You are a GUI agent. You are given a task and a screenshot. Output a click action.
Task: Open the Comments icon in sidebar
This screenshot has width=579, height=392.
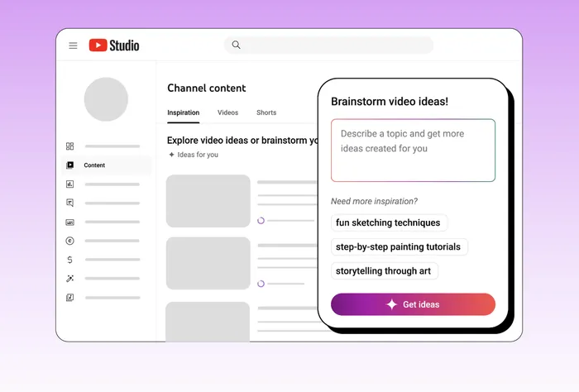[x=70, y=203]
